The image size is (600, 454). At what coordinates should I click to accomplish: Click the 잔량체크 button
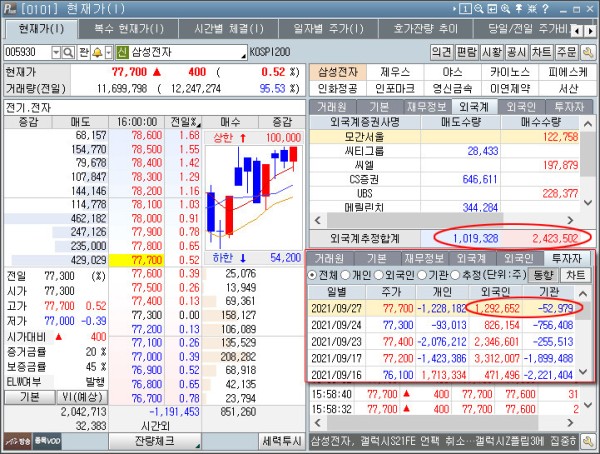[x=155, y=441]
